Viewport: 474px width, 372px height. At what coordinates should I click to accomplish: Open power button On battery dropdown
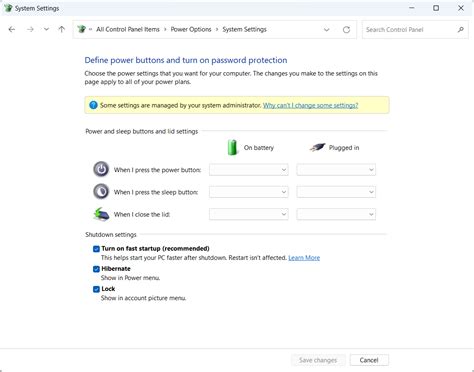pos(249,170)
